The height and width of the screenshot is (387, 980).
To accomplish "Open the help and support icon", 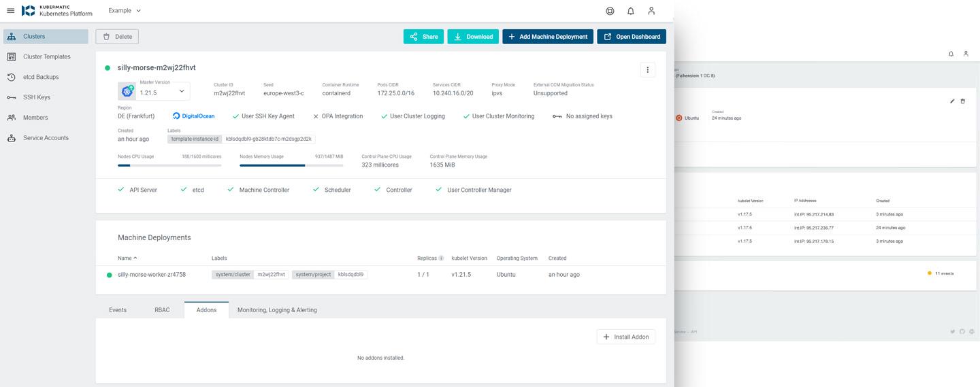I will pos(610,11).
